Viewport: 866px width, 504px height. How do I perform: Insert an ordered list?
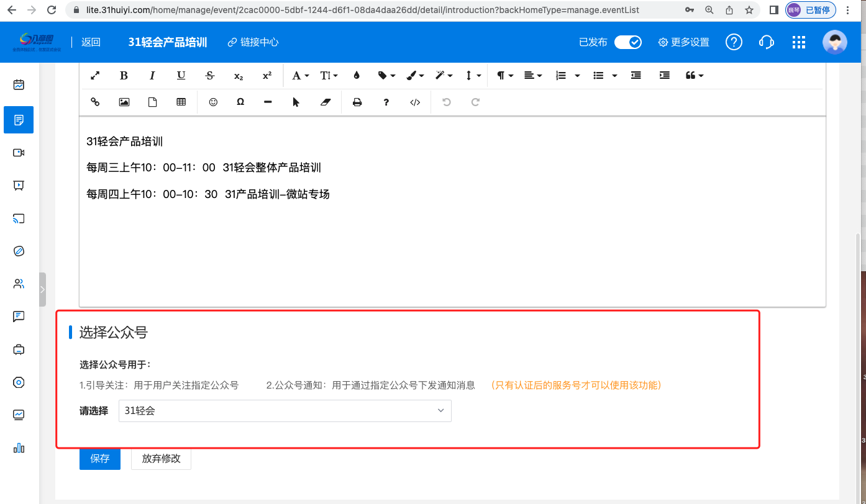561,75
